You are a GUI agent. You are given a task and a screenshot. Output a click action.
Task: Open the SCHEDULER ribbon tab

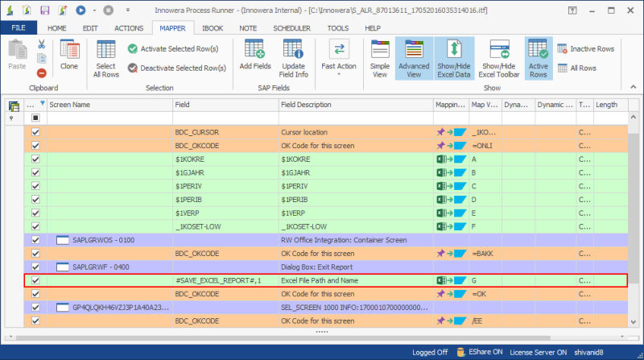click(x=290, y=27)
